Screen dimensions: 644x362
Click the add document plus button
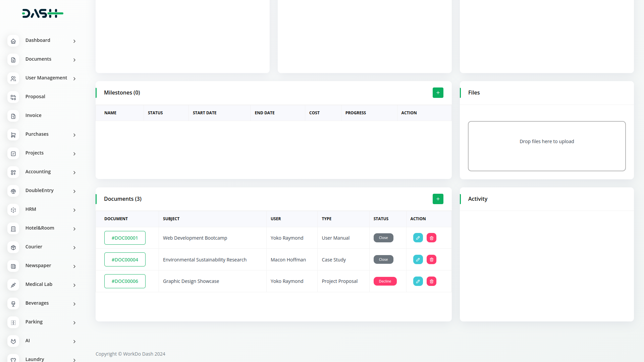[x=438, y=199]
